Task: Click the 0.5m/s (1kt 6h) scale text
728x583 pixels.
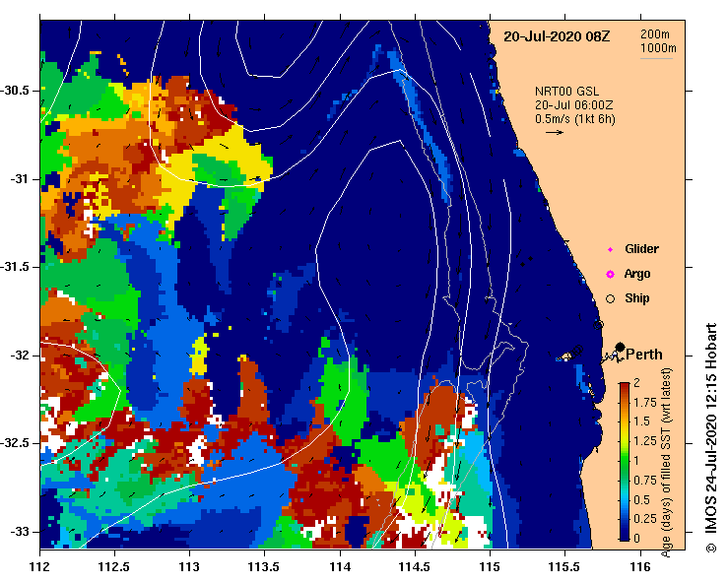Action: (x=574, y=119)
